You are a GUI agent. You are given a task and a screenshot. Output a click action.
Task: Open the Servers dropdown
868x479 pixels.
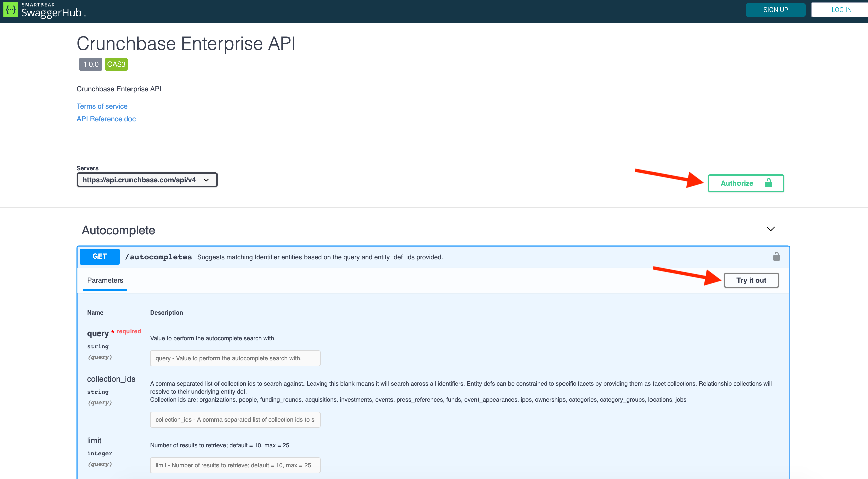coord(147,180)
